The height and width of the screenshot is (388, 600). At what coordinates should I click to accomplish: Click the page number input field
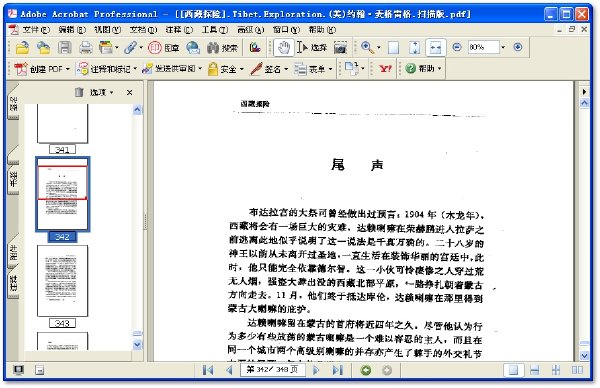pyautogui.click(x=272, y=370)
